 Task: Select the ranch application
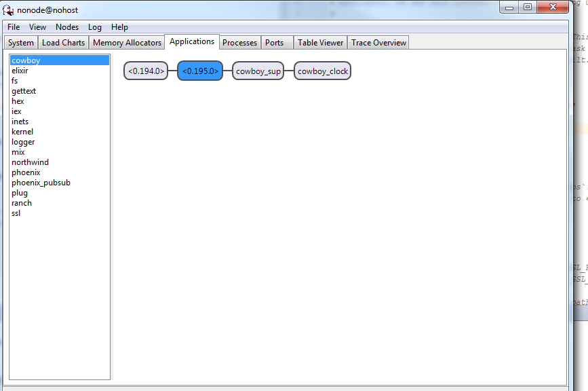pyautogui.click(x=21, y=202)
